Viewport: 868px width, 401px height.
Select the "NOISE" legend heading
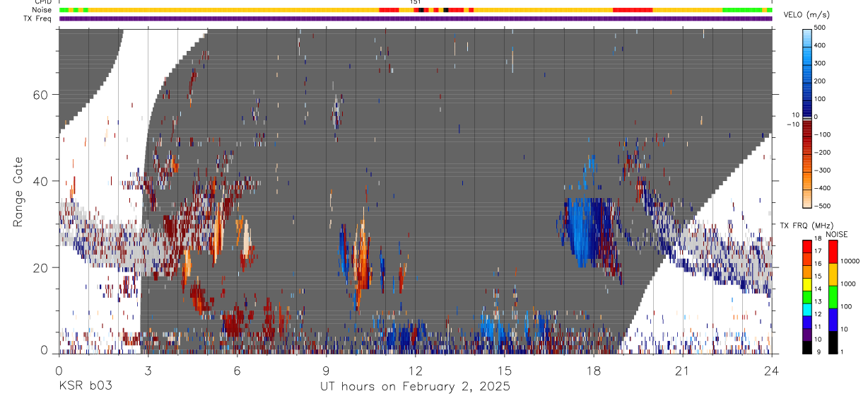[x=838, y=235]
